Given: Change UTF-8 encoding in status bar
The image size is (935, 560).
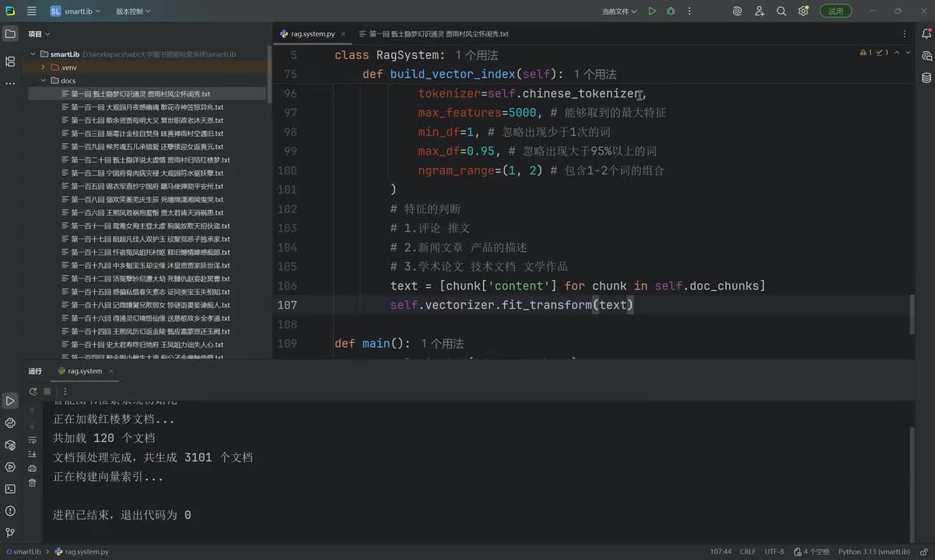Looking at the screenshot, I should click(x=774, y=551).
